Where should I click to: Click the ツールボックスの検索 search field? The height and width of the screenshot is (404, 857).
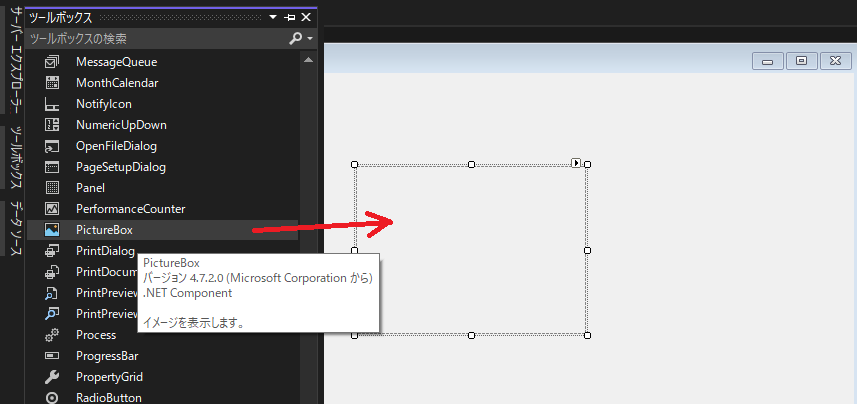coord(157,39)
